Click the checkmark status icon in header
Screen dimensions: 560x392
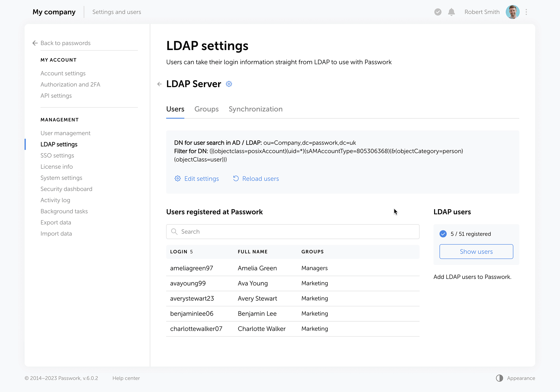438,12
